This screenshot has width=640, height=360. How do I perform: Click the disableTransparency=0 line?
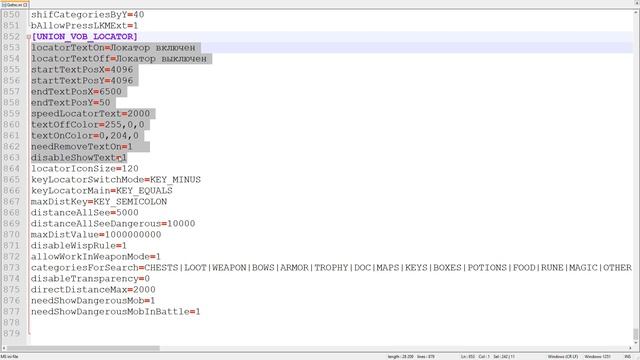click(x=90, y=279)
